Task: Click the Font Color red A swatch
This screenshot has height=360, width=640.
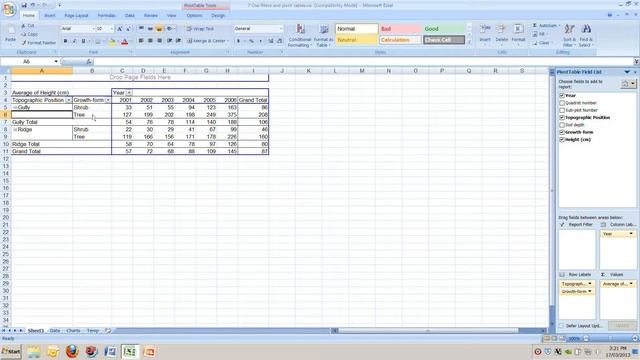Action: 125,41
